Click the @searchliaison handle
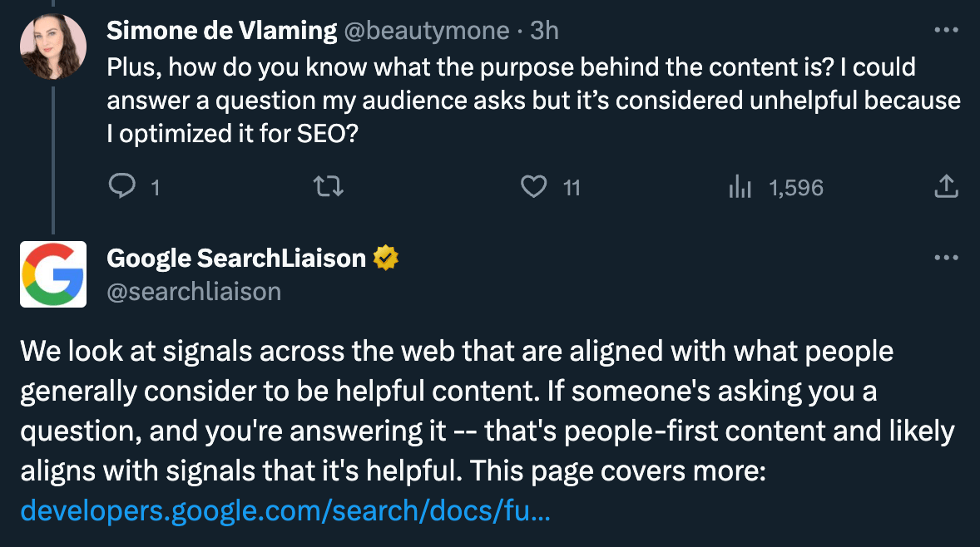The image size is (980, 547). tap(194, 291)
